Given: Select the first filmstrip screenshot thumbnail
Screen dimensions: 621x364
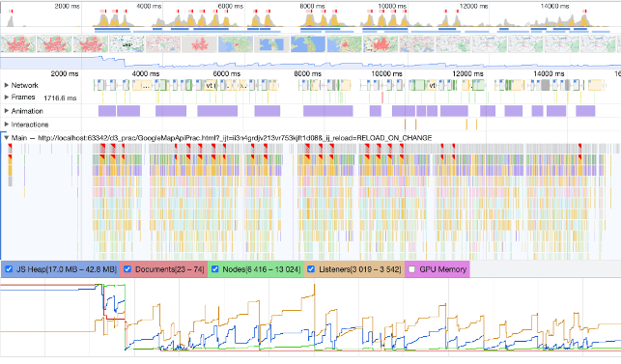Looking at the screenshot, I should tap(18, 44).
